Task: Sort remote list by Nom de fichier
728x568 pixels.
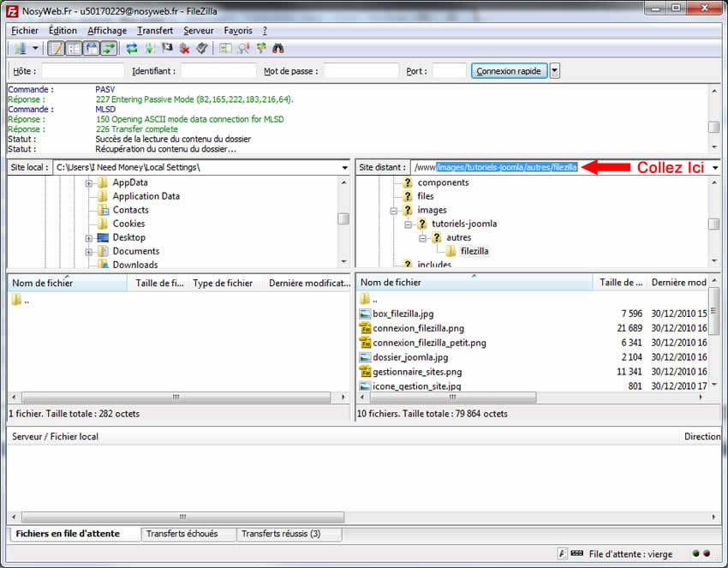Action: pos(474,283)
